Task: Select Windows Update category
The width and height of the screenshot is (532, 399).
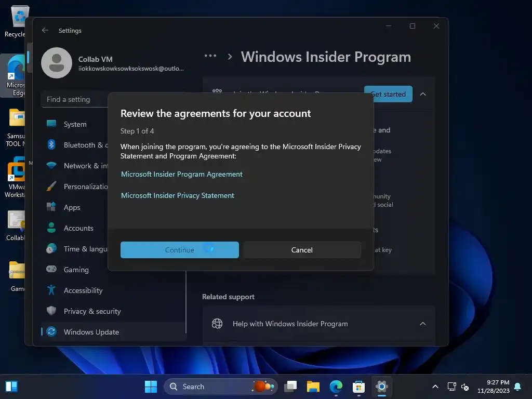Action: coord(114,332)
